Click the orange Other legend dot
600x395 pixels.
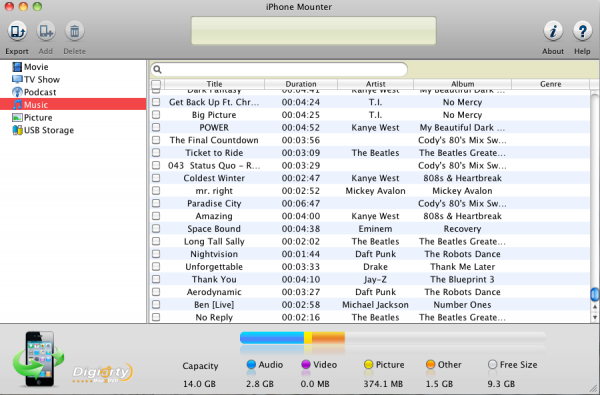click(430, 364)
